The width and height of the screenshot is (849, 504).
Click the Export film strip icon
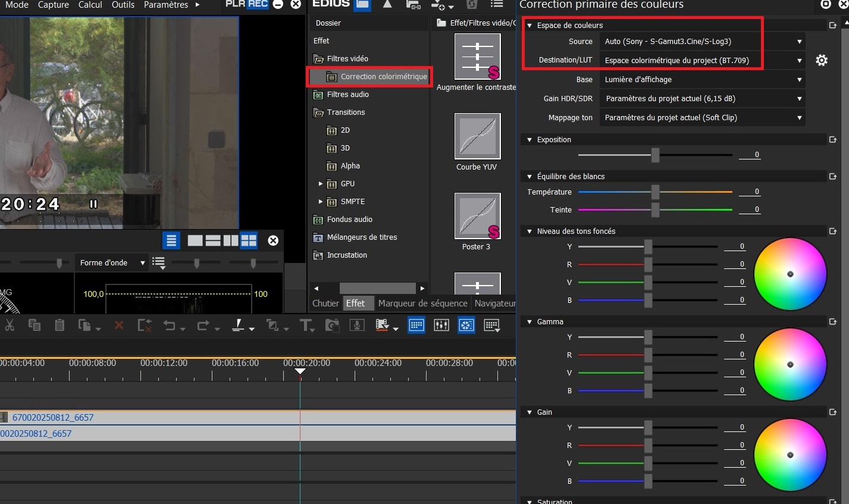tap(383, 325)
